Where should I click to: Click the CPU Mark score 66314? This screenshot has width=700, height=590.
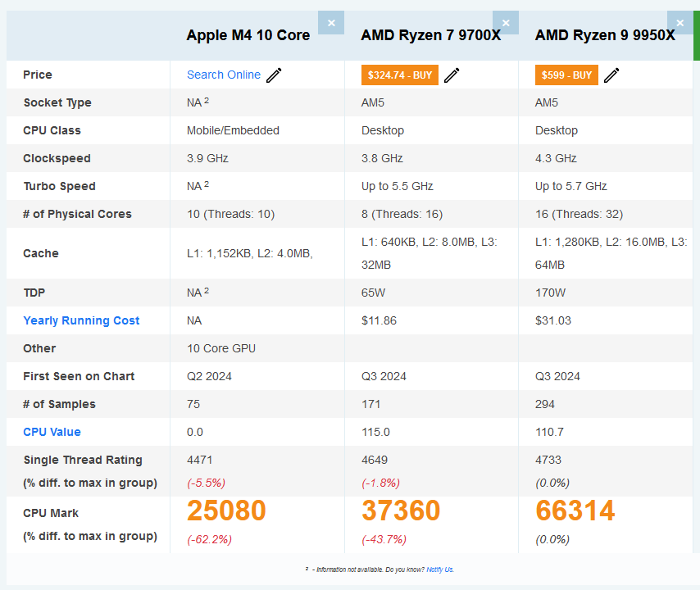coord(575,511)
